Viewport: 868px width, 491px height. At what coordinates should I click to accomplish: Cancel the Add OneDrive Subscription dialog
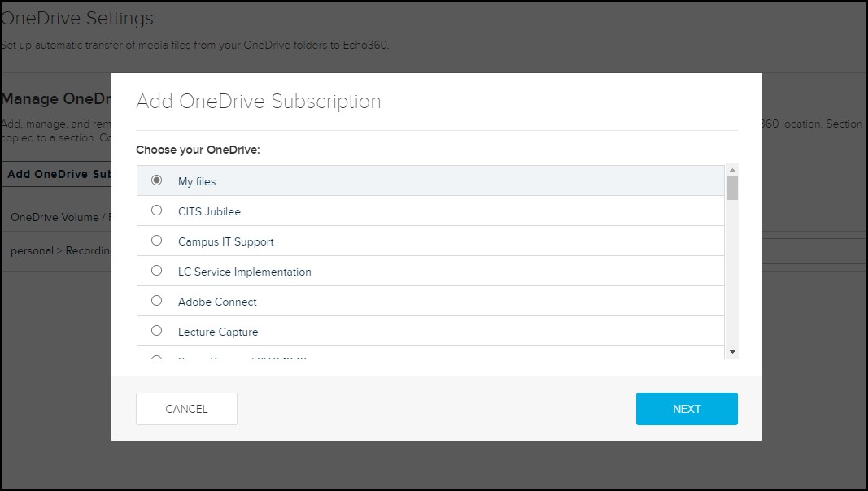pyautogui.click(x=186, y=409)
